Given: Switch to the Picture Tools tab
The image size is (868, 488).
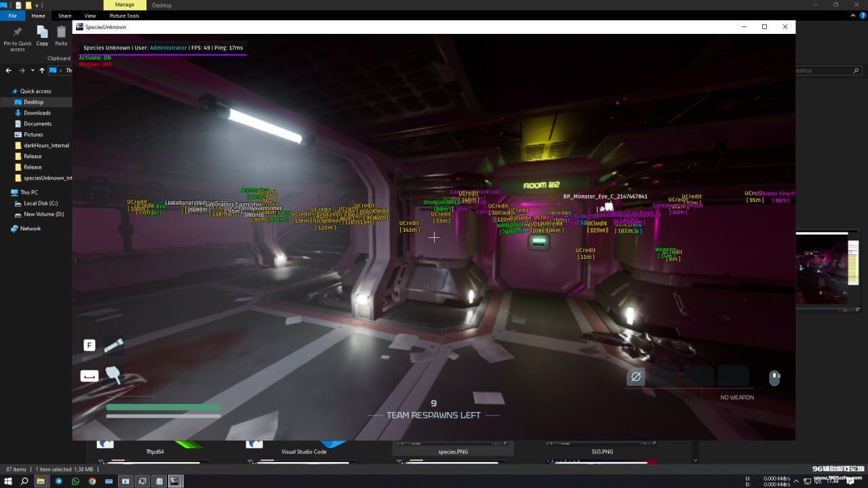Looking at the screenshot, I should 124,16.
